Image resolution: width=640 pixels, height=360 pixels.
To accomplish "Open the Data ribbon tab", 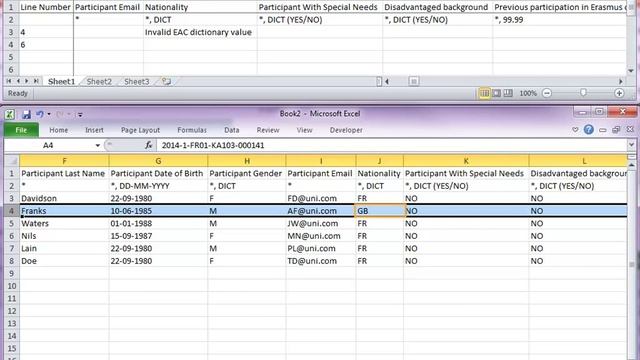I will click(x=231, y=130).
